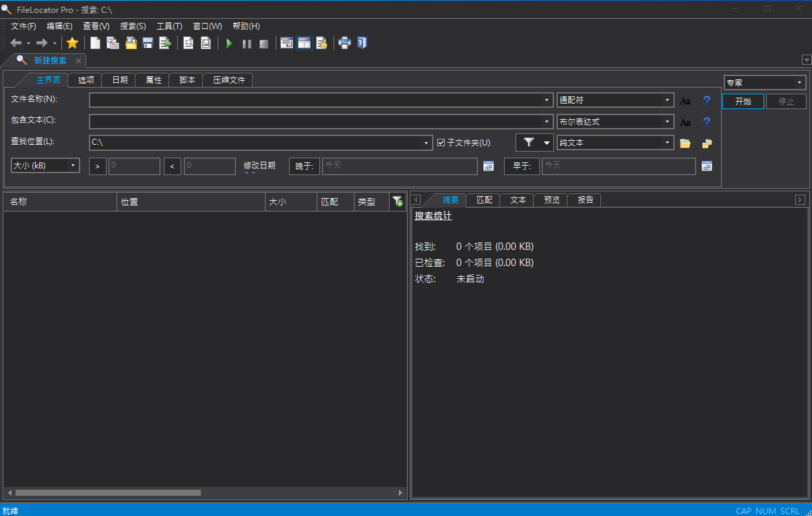Click the Favorites star icon
The image size is (812, 516).
click(x=72, y=43)
